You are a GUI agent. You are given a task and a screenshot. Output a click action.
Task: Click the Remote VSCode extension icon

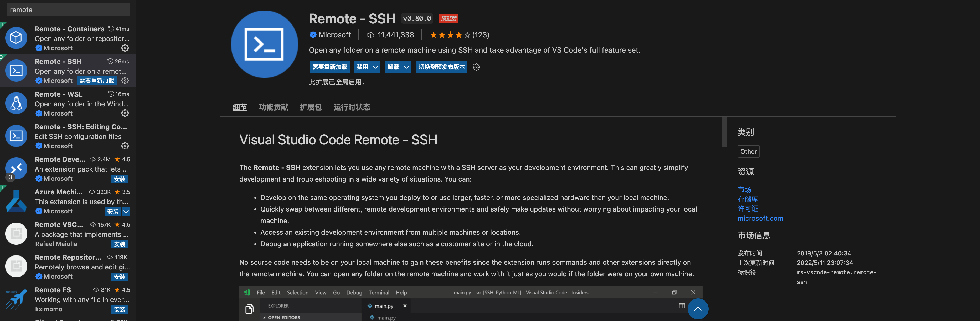point(16,234)
